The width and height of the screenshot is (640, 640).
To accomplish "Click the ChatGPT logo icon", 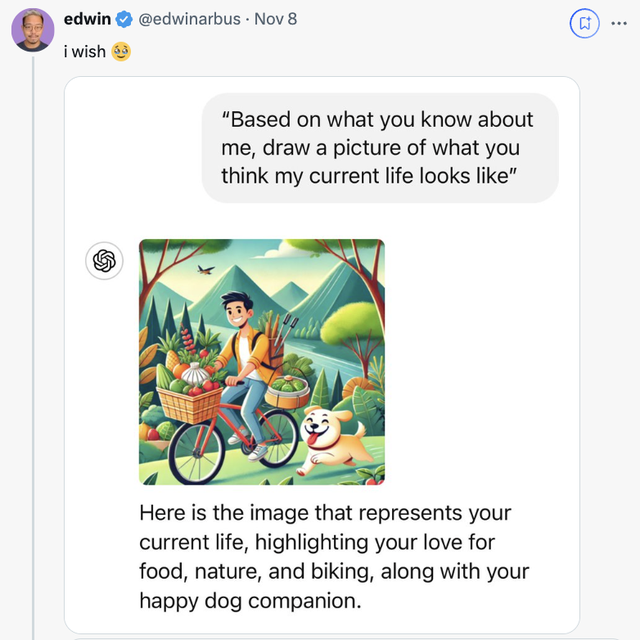I will (104, 261).
